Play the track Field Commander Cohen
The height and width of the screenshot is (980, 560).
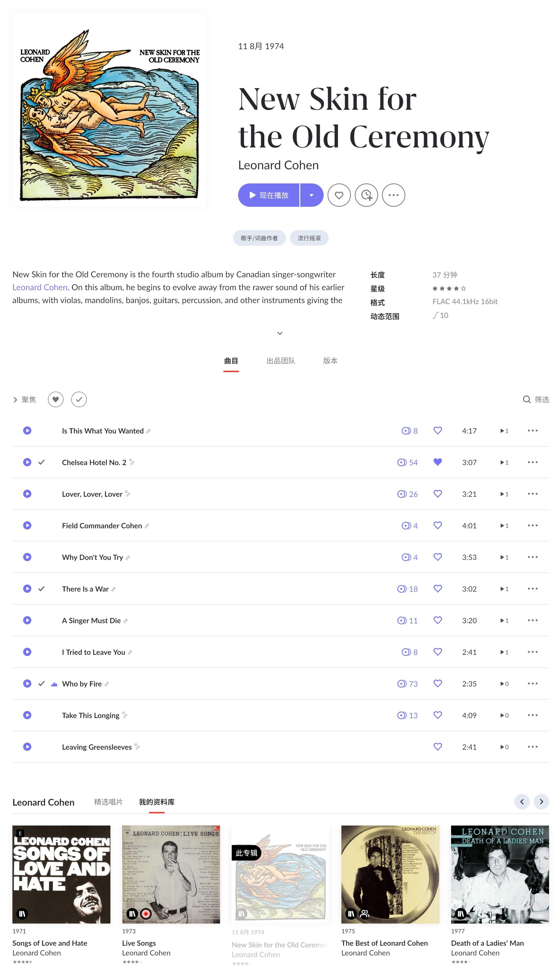[27, 525]
